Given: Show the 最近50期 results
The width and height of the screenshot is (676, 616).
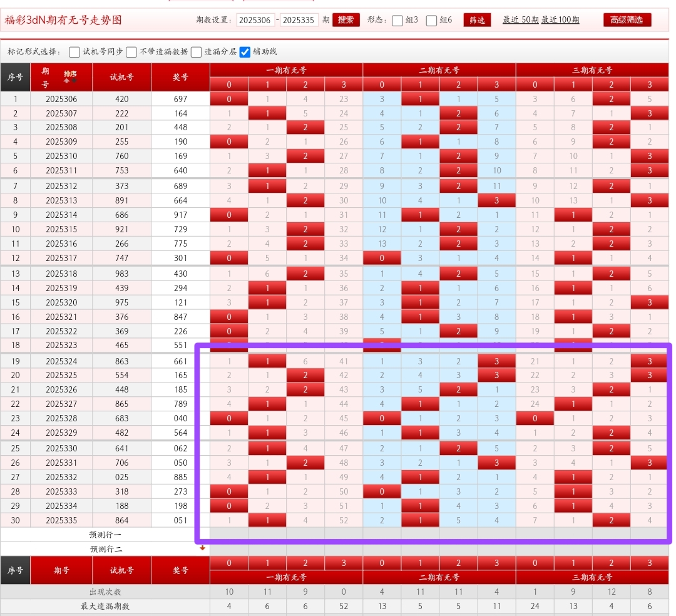Looking at the screenshot, I should 520,20.
